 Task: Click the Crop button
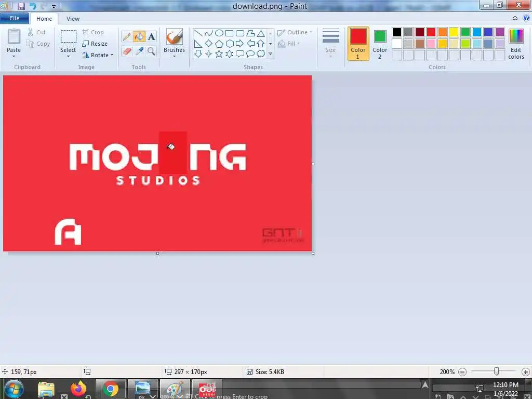[x=93, y=32]
